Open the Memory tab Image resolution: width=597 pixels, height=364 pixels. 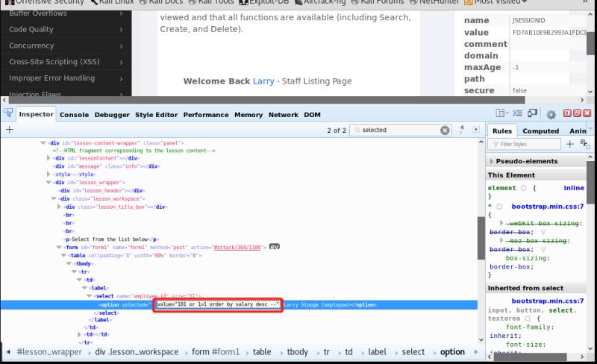(249, 115)
